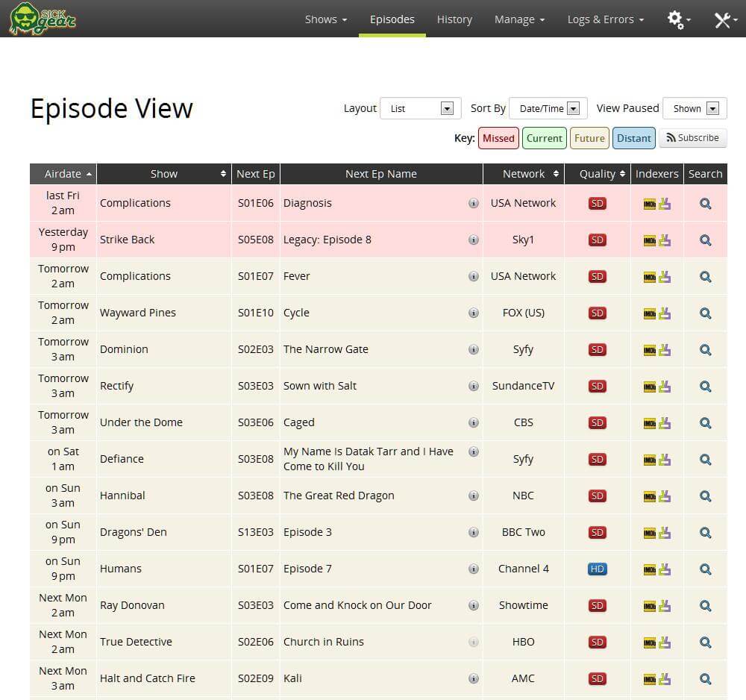The width and height of the screenshot is (746, 700).
Task: Open the tools wrench menu
Action: (726, 19)
